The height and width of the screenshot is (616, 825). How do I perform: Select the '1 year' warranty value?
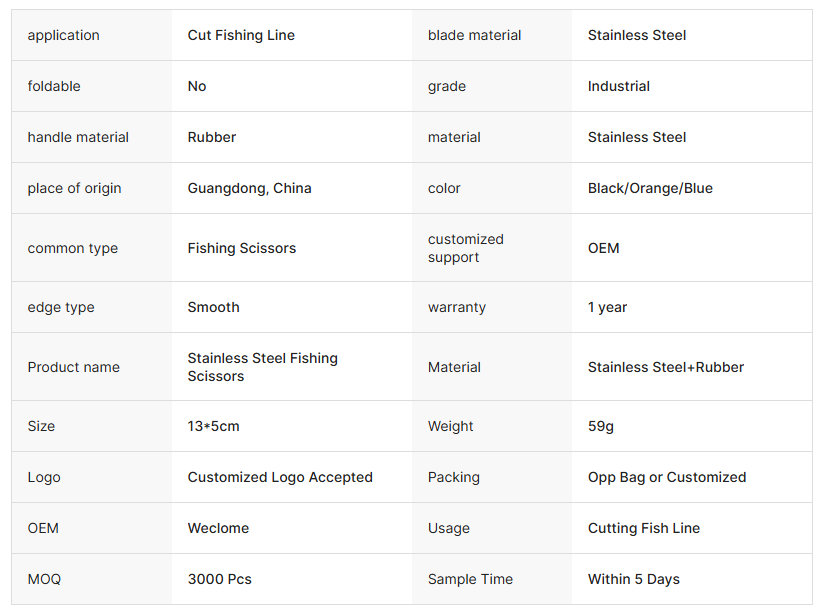(x=607, y=307)
